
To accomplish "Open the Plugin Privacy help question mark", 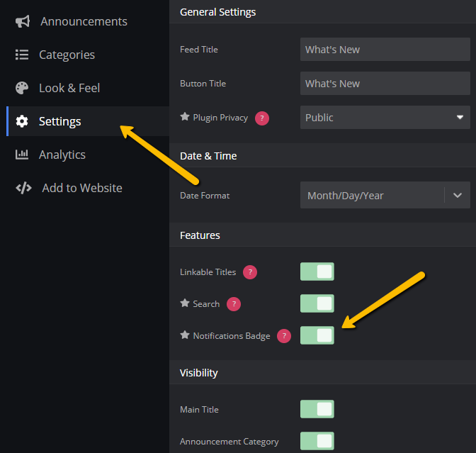I will tap(261, 118).
